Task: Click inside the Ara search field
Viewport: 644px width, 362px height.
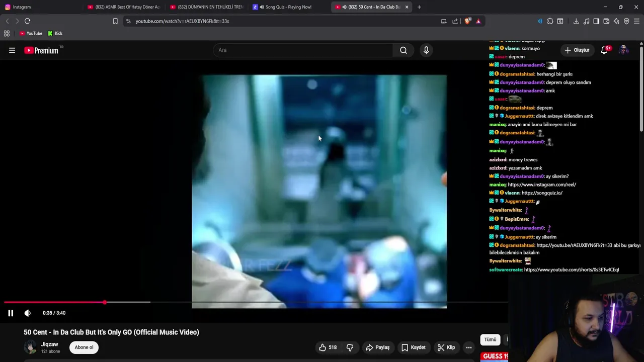Action: tap(303, 50)
